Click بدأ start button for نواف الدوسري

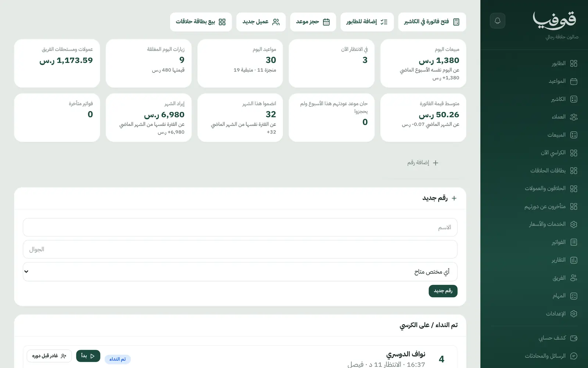point(88,356)
